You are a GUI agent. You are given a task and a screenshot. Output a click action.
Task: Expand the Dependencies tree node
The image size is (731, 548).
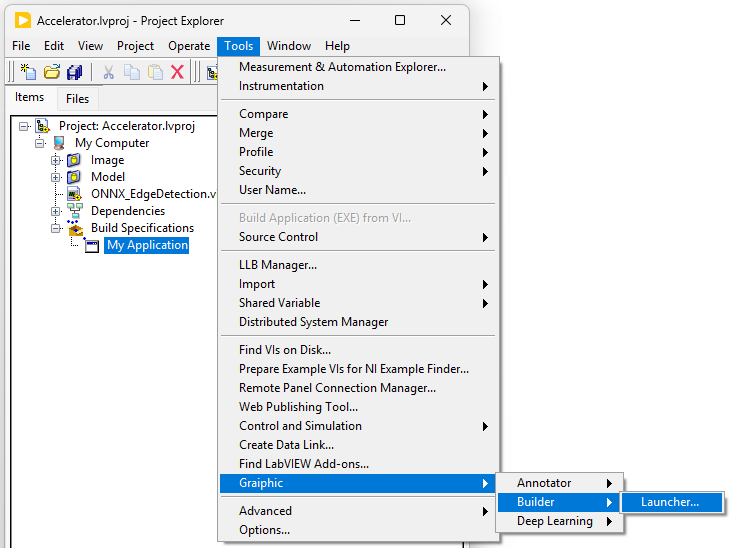(57, 211)
